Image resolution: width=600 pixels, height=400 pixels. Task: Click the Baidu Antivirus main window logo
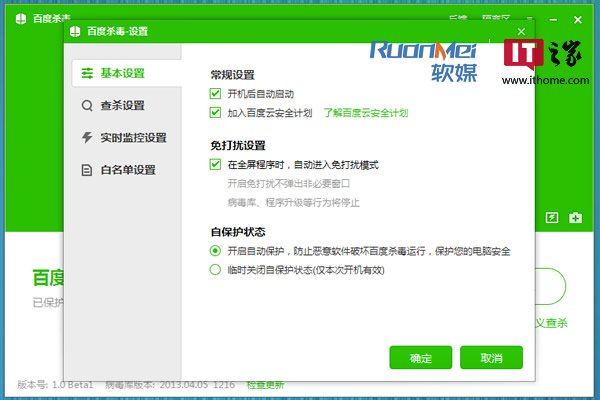click(21, 20)
